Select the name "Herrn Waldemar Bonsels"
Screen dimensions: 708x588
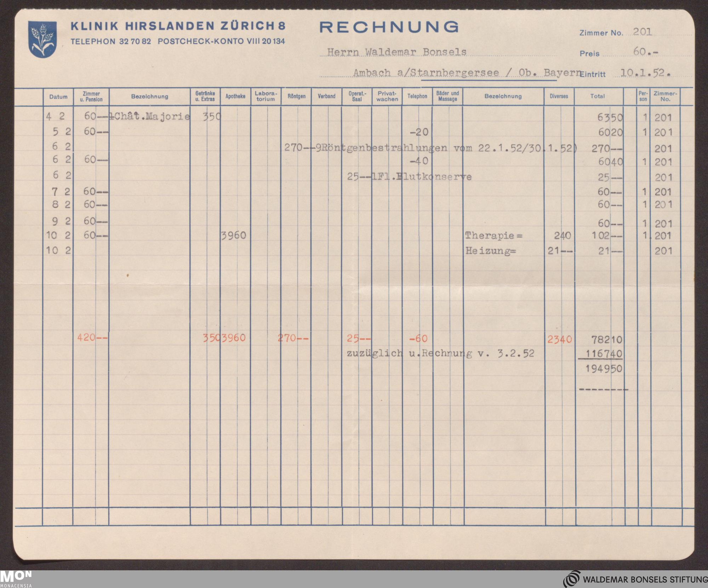[397, 52]
